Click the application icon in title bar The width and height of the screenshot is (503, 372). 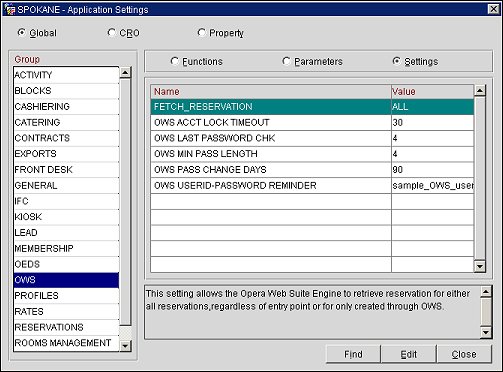click(10, 9)
